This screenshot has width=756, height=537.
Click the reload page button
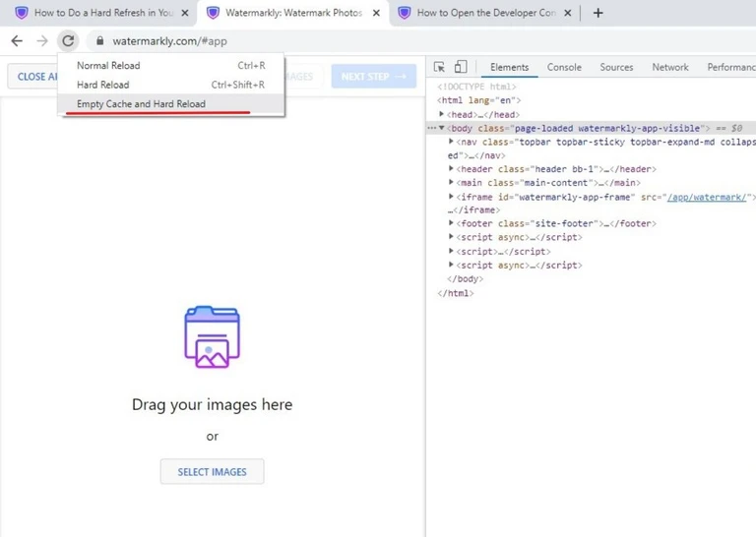tap(68, 41)
